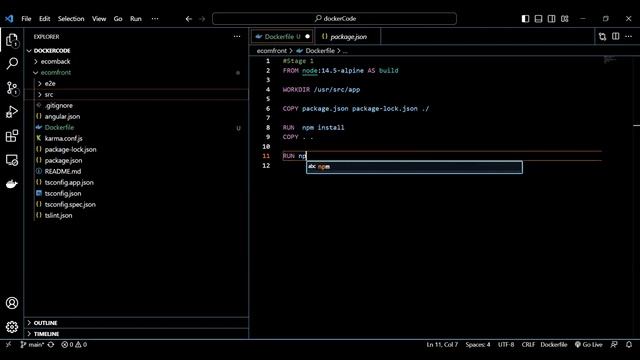Click ecomfront in the editor breadcrumb
Image resolution: width=640 pixels, height=360 pixels.
[272, 51]
